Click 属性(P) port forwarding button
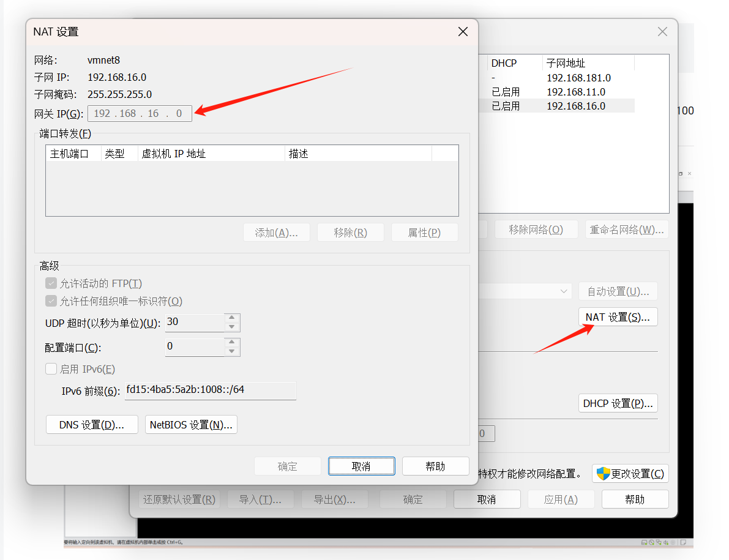Viewport: 729px width, 560px height. [x=424, y=233]
